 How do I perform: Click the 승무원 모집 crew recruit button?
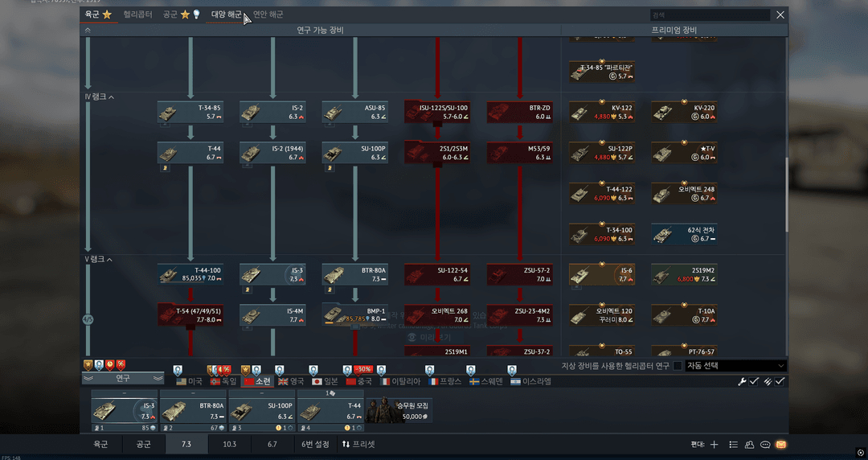click(400, 411)
